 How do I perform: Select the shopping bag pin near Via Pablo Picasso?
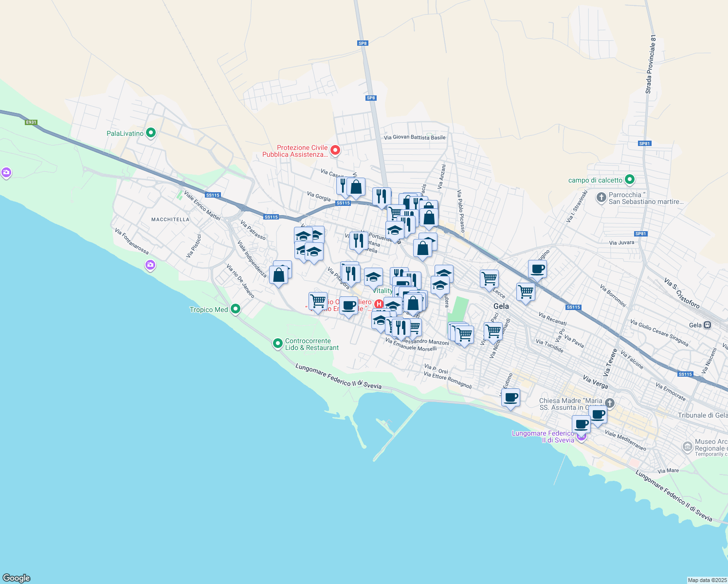click(429, 217)
